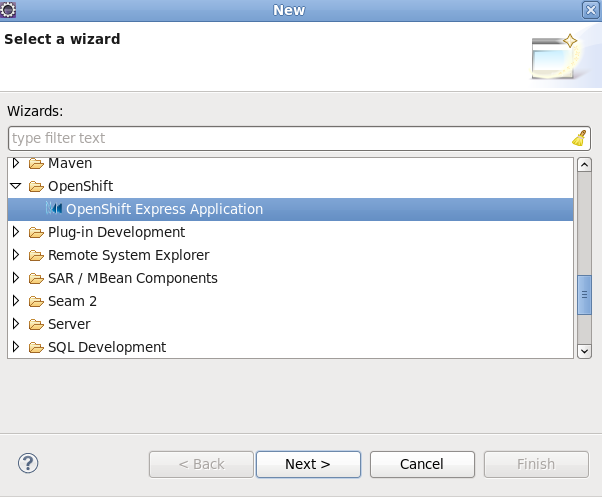Click the clear filter broom icon
602x497 pixels.
(579, 138)
